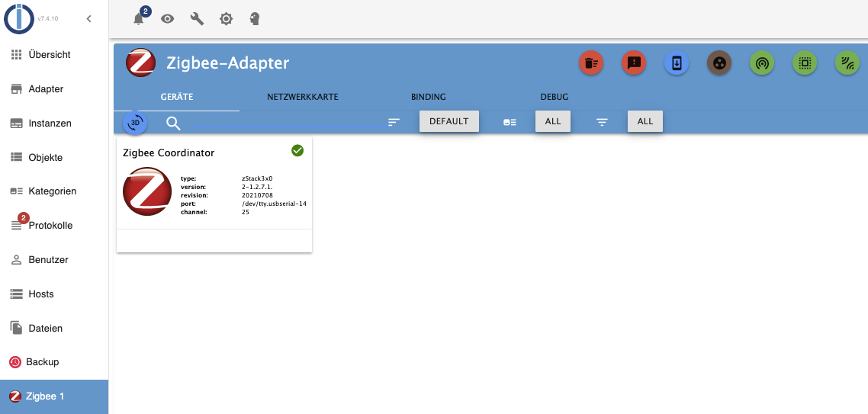
Task: Open the ALL room filter dropdown
Action: point(553,121)
